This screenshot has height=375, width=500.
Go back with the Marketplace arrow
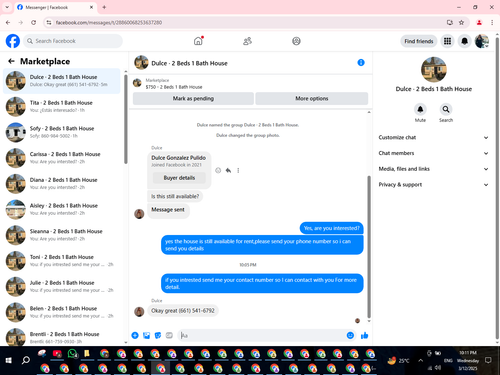pos(11,61)
